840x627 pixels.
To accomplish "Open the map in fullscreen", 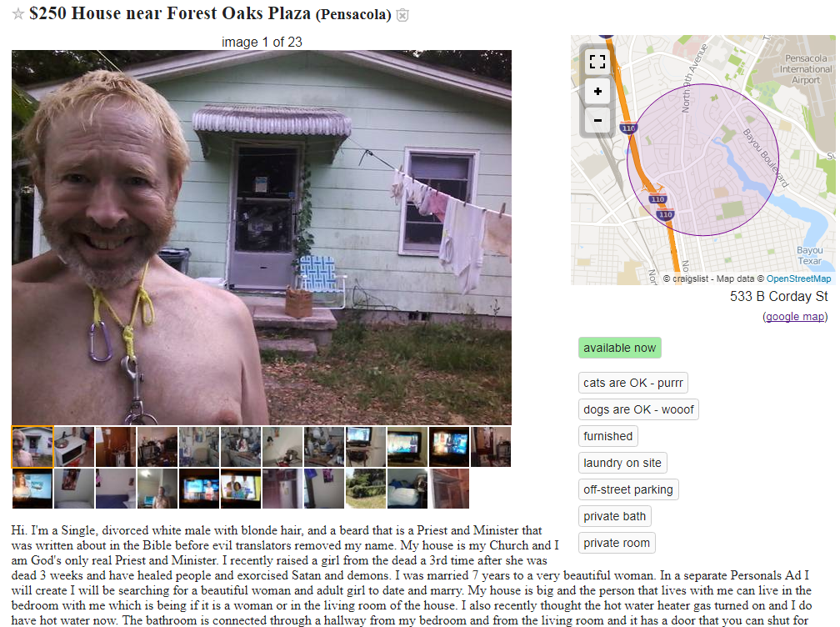I will (x=597, y=62).
